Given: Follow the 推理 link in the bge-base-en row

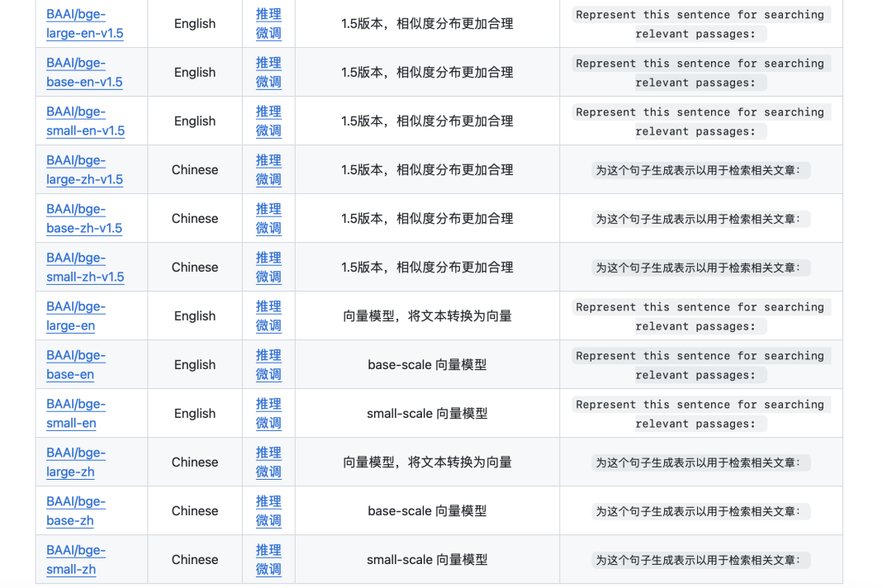Looking at the screenshot, I should point(268,355).
